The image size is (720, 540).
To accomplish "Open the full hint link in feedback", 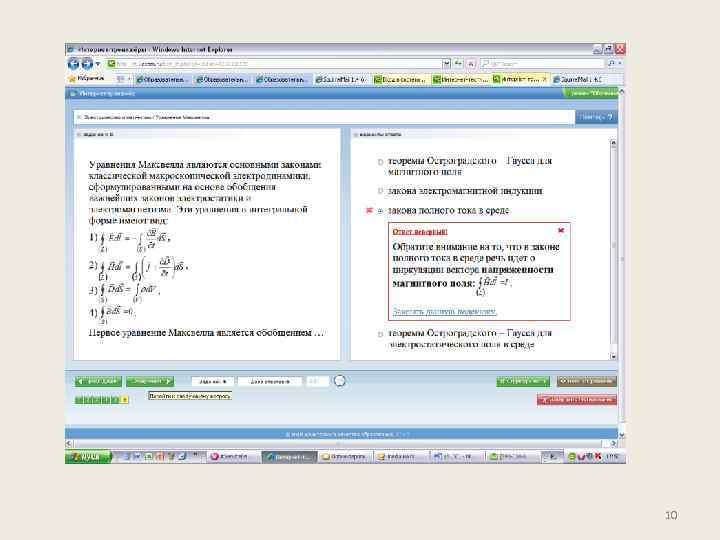I will tap(444, 311).
